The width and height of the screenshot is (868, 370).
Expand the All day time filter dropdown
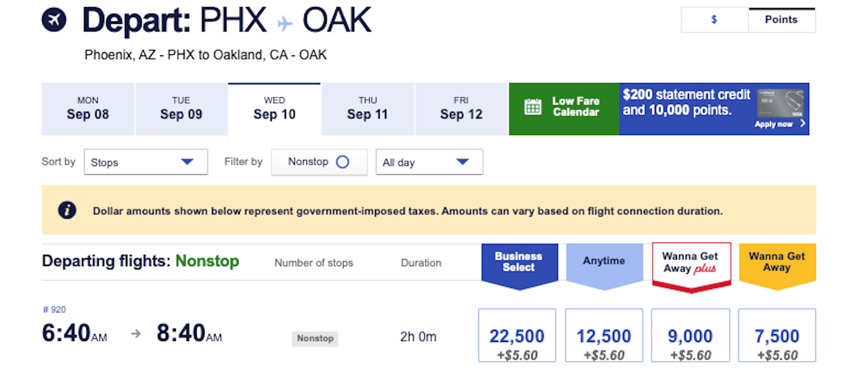tap(429, 162)
